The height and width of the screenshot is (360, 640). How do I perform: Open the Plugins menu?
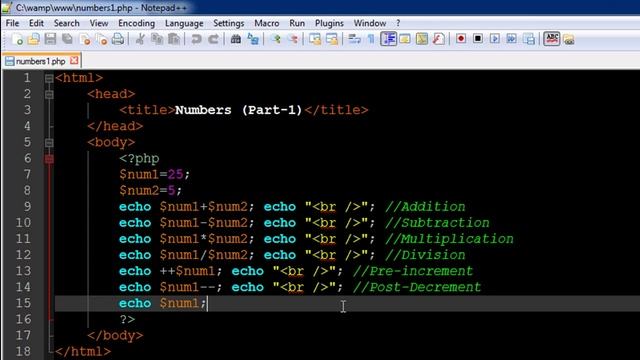(x=329, y=23)
